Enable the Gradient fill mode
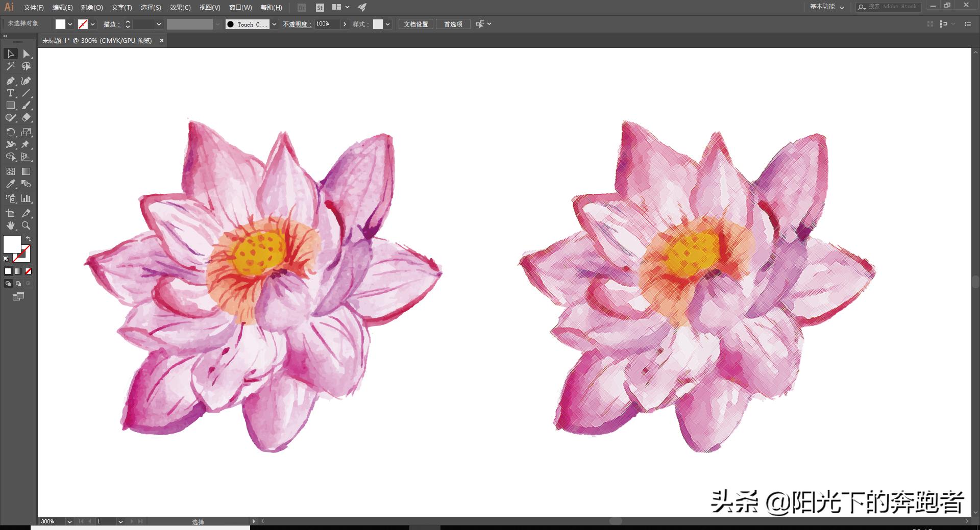980x530 pixels. click(18, 271)
